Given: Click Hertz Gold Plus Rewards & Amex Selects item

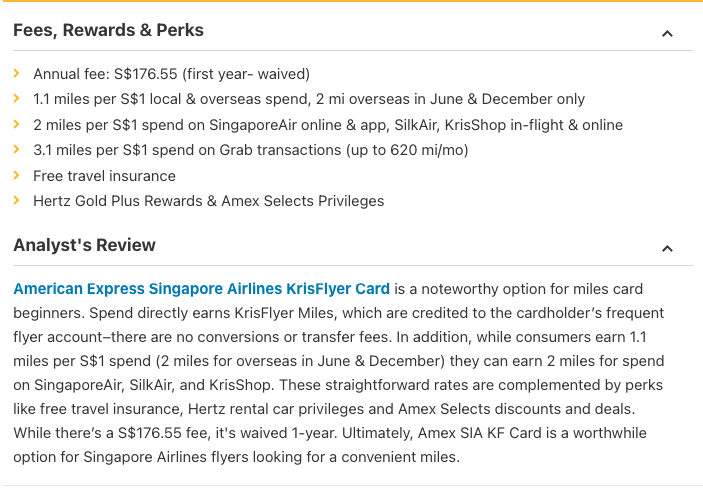Looking at the screenshot, I should [x=208, y=201].
